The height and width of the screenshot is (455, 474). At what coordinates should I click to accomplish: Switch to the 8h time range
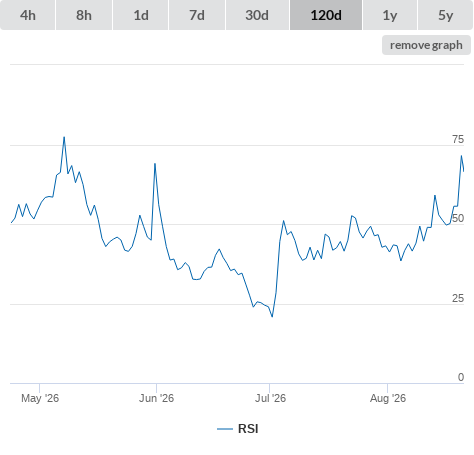click(x=84, y=15)
